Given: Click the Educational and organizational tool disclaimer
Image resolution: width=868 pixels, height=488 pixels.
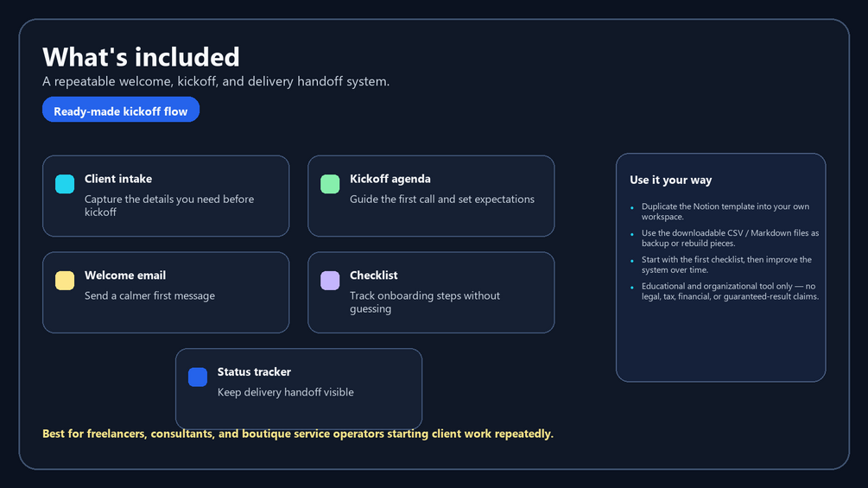Looking at the screenshot, I should pyautogui.click(x=730, y=291).
